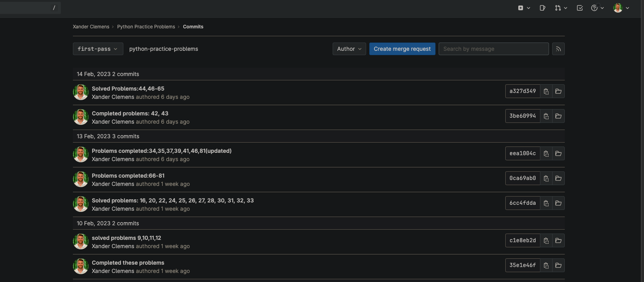Viewport: 644px width, 282px height.
Task: Browse files at commit 0ca69ab0
Action: tap(558, 178)
